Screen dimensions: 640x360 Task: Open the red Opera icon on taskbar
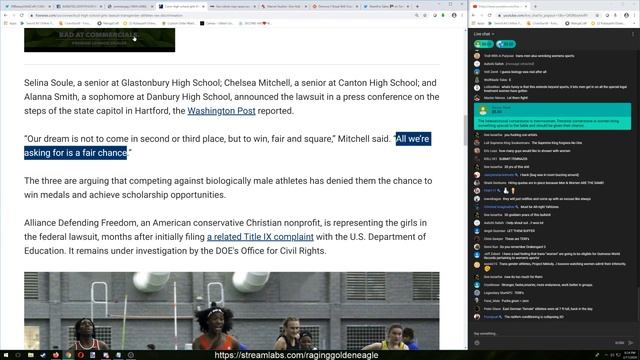tap(80, 355)
